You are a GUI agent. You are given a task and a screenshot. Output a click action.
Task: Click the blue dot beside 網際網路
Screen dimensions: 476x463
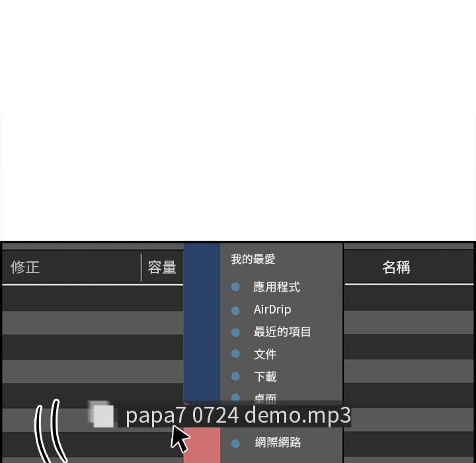[x=235, y=444]
